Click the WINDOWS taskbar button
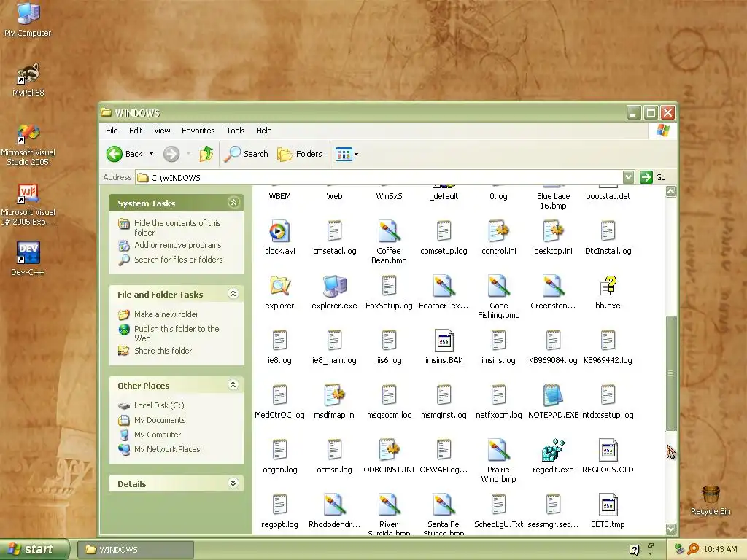The image size is (747, 560). (136, 550)
